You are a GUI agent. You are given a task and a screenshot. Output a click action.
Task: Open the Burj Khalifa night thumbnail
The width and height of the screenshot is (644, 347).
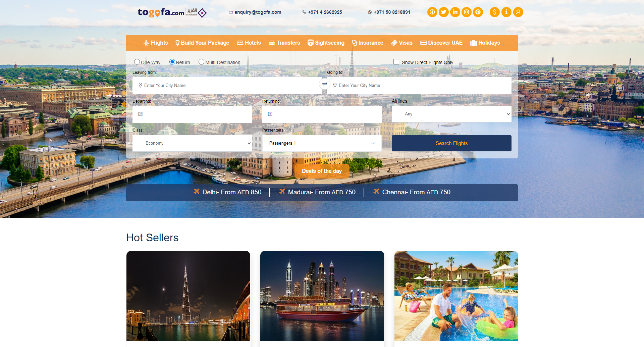click(188, 296)
